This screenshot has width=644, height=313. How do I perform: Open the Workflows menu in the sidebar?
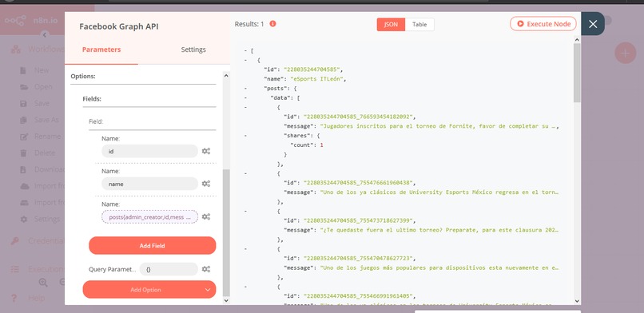46,50
